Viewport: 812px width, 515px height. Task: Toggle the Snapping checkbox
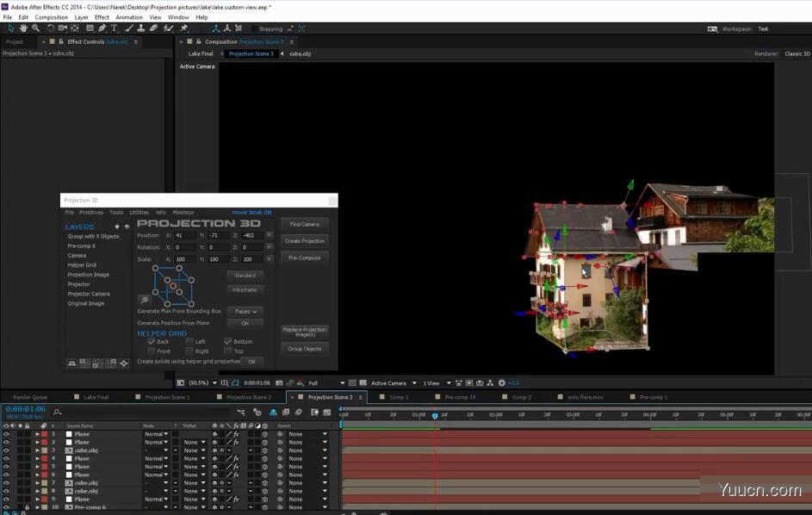[255, 29]
